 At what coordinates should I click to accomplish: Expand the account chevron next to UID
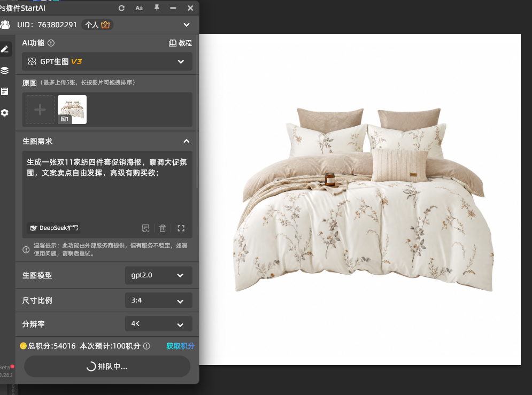[187, 25]
